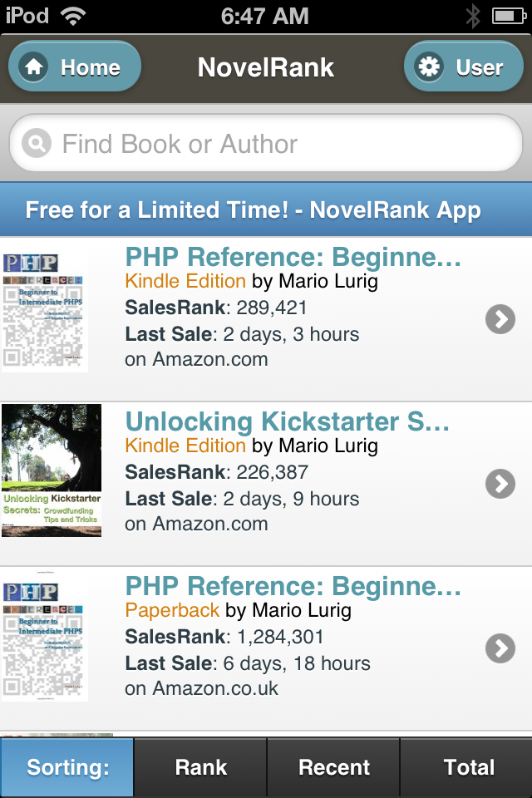Open Kindle PHP Reference via its arrow

point(500,319)
